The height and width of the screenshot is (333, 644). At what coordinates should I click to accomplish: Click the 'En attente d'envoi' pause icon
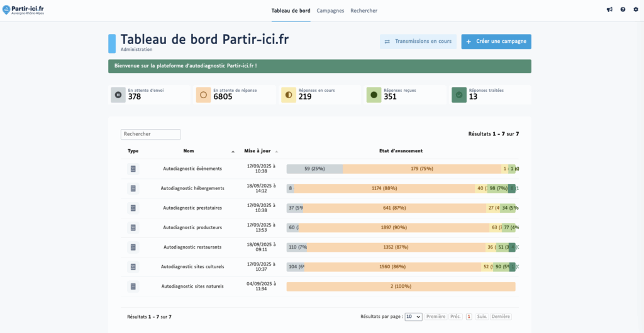[x=118, y=95]
